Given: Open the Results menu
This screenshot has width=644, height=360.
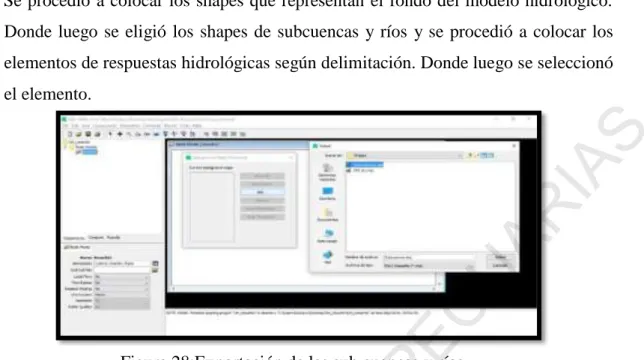Looking at the screenshot, I should click(170, 126).
